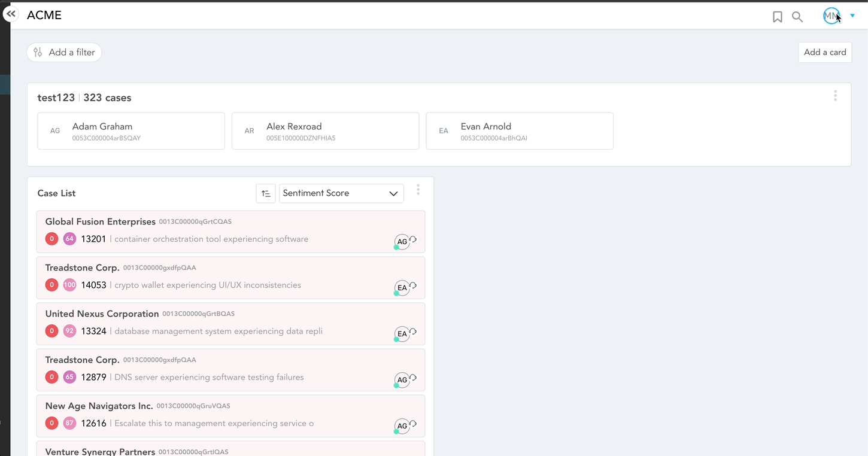Click AG avatar on case 12879
Screen dimensions: 868x456
coord(402,380)
